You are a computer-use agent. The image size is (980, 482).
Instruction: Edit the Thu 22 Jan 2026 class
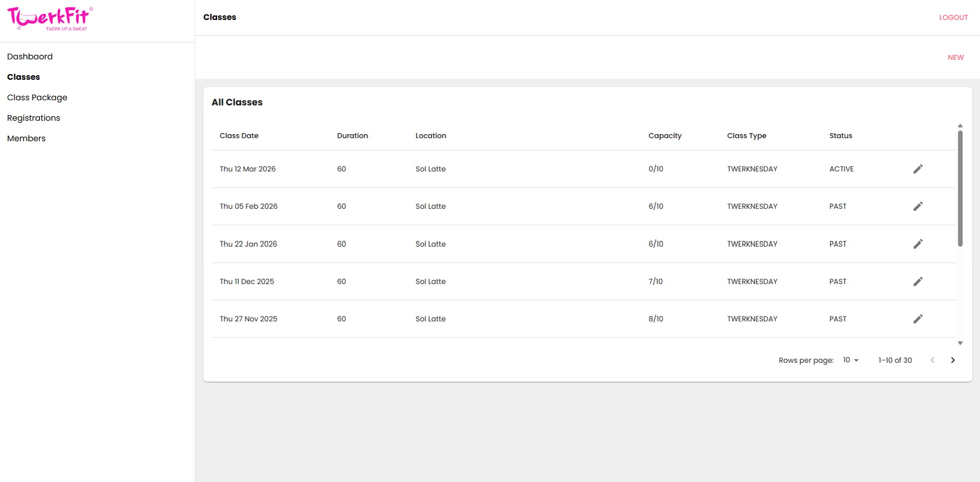pyautogui.click(x=918, y=244)
